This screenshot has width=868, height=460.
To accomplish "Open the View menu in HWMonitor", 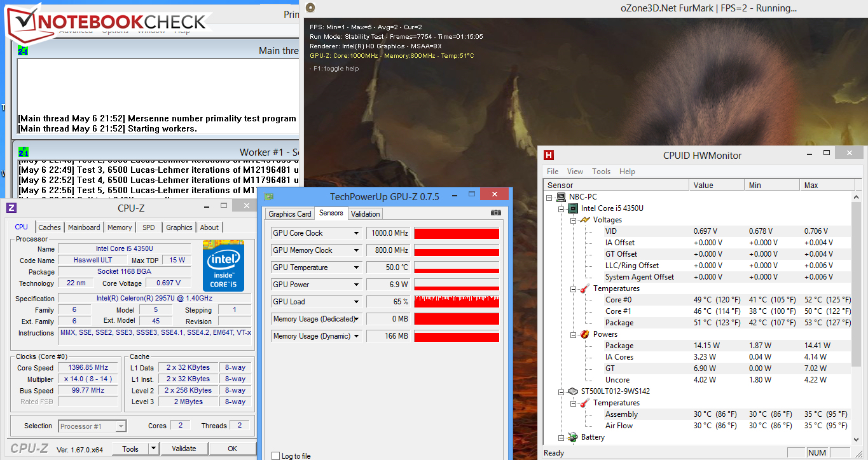I will (575, 172).
